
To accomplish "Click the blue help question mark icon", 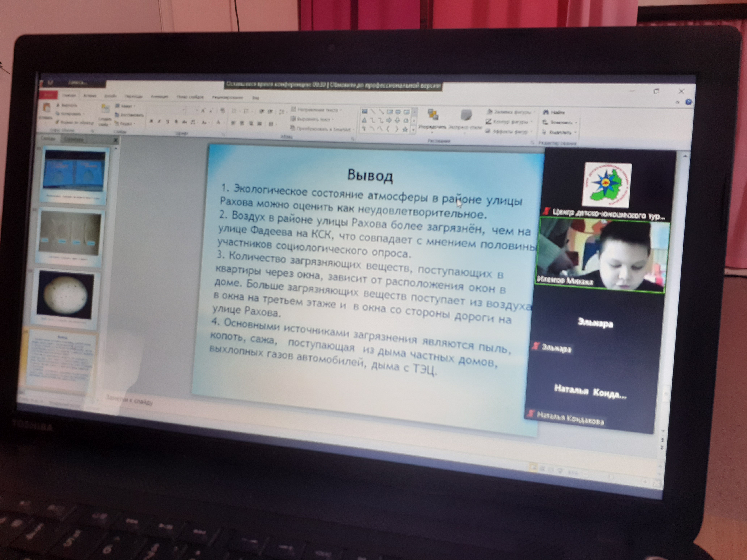I will coord(689,102).
